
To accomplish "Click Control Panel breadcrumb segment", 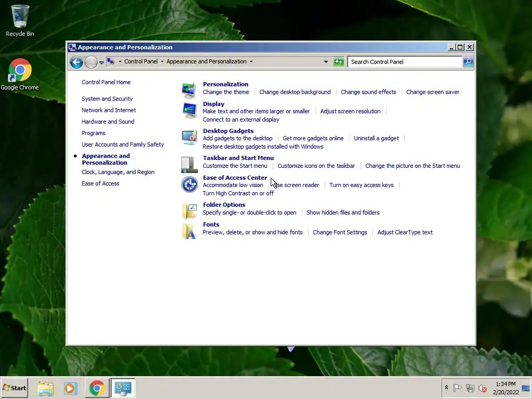I will pyautogui.click(x=141, y=61).
